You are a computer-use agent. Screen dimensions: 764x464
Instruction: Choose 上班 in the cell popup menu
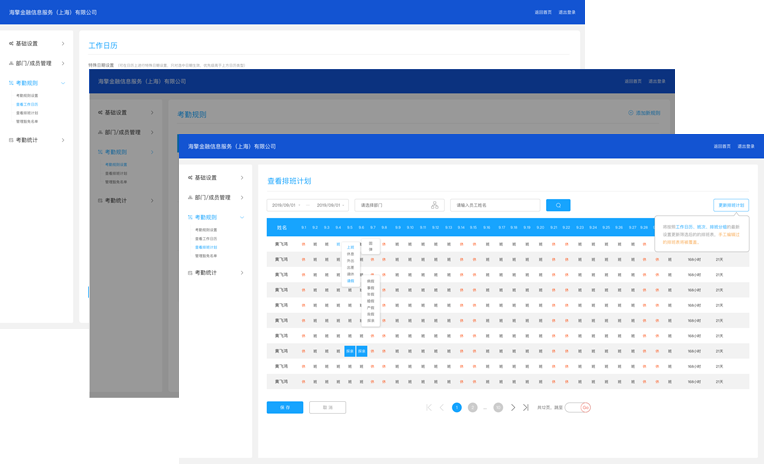[x=350, y=247]
